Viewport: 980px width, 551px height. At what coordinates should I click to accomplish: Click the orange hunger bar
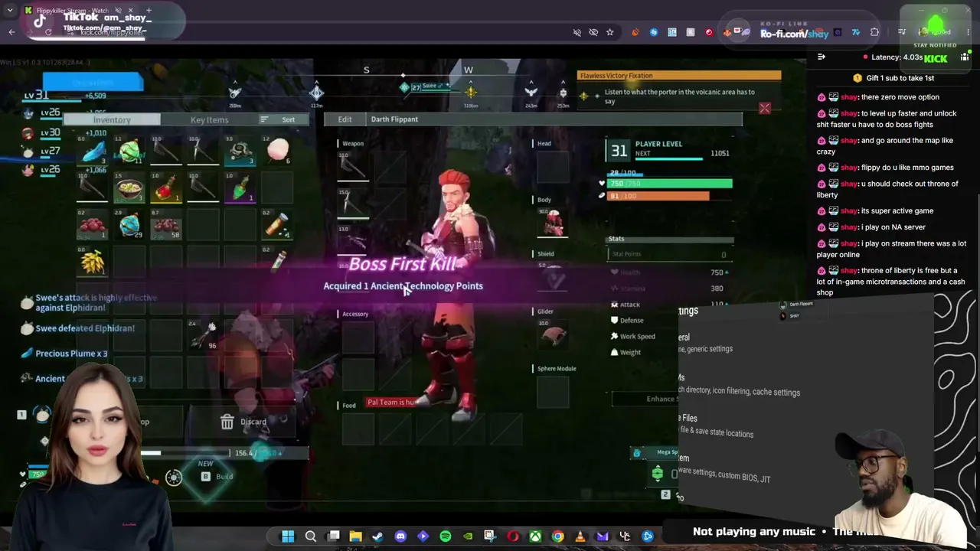click(658, 196)
